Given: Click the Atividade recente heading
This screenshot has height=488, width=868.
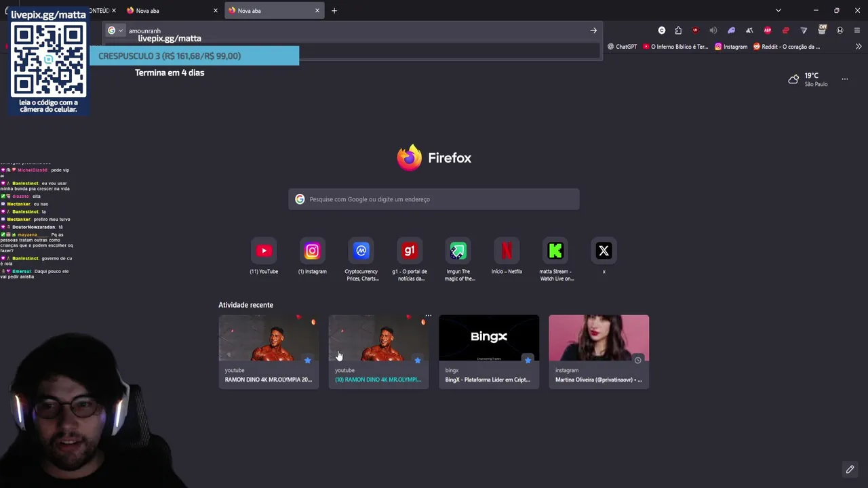Looking at the screenshot, I should (245, 305).
